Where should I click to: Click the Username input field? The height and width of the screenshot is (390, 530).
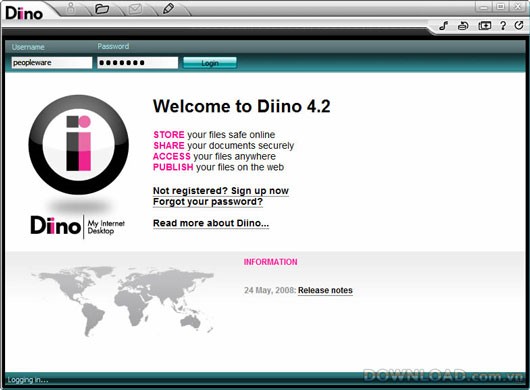[52, 63]
